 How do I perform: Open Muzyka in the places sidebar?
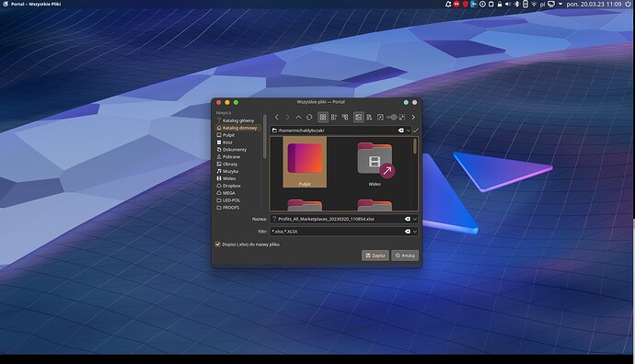[238, 172]
